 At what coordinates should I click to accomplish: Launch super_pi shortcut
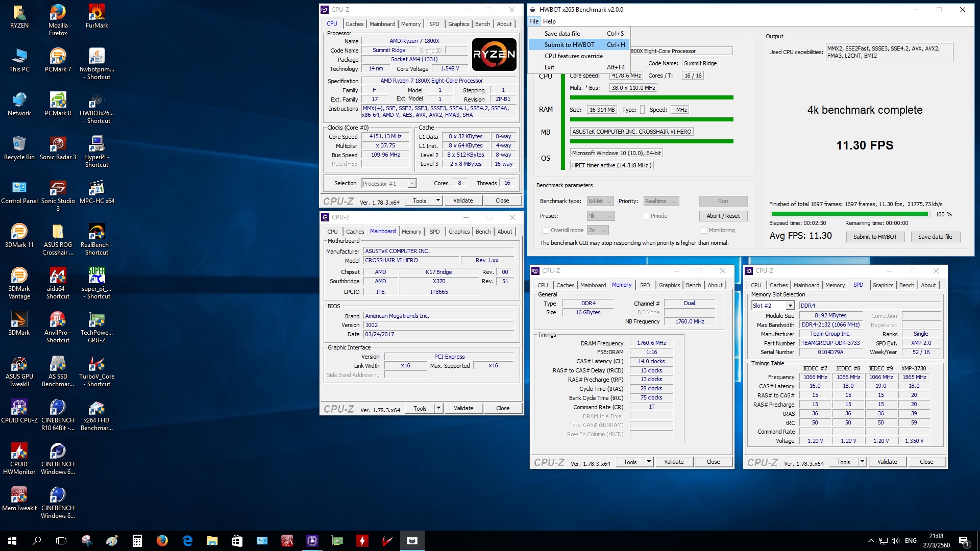(x=96, y=283)
